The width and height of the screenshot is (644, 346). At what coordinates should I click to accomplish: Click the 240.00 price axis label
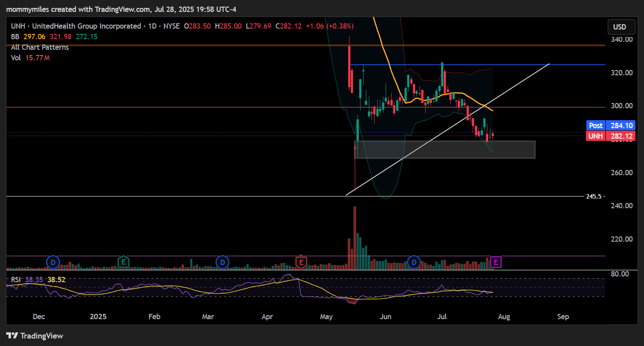[x=622, y=206]
